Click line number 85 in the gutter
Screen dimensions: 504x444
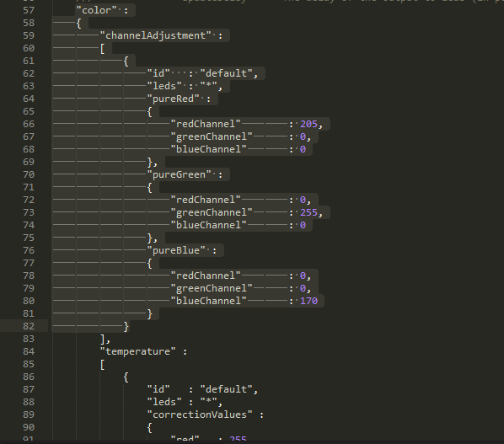(29, 364)
